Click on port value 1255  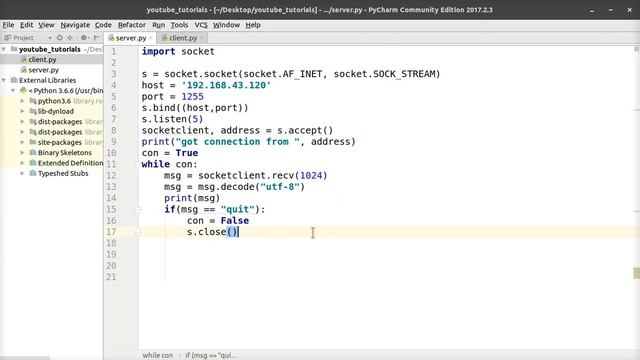(192, 97)
